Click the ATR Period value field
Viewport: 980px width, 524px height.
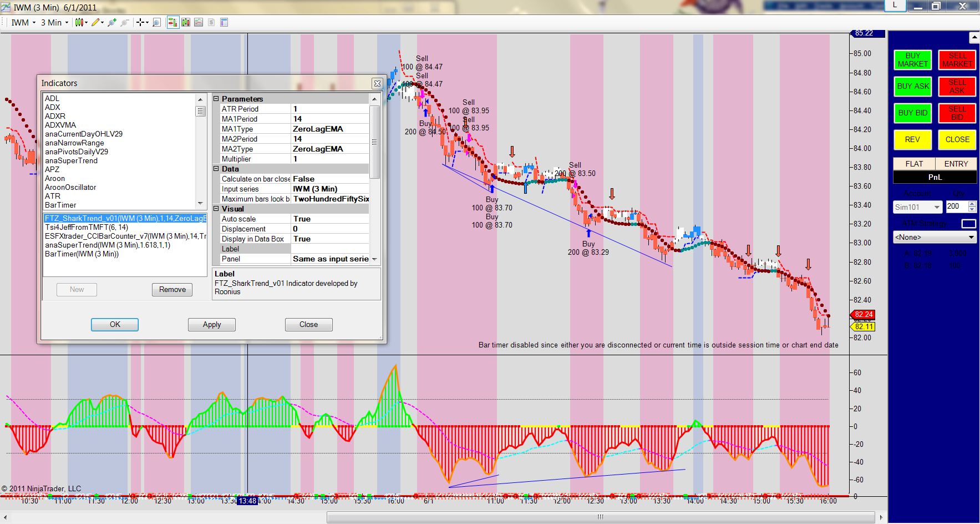330,109
